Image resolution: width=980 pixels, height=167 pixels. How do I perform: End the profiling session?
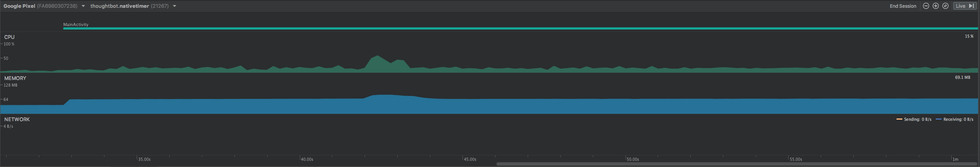(903, 6)
